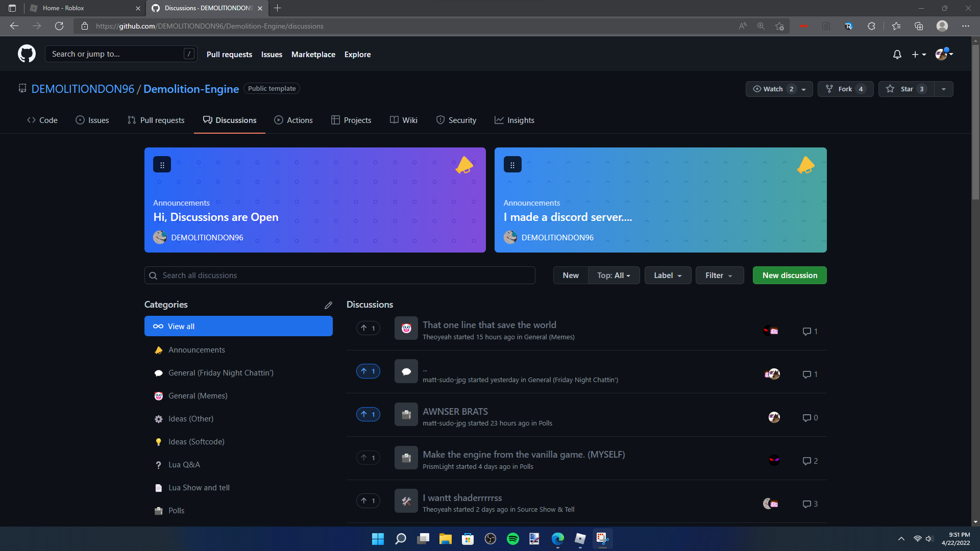The height and width of the screenshot is (551, 980).
Task: Click the participant avatar on the AWNSER BRATS row
Action: point(774,417)
